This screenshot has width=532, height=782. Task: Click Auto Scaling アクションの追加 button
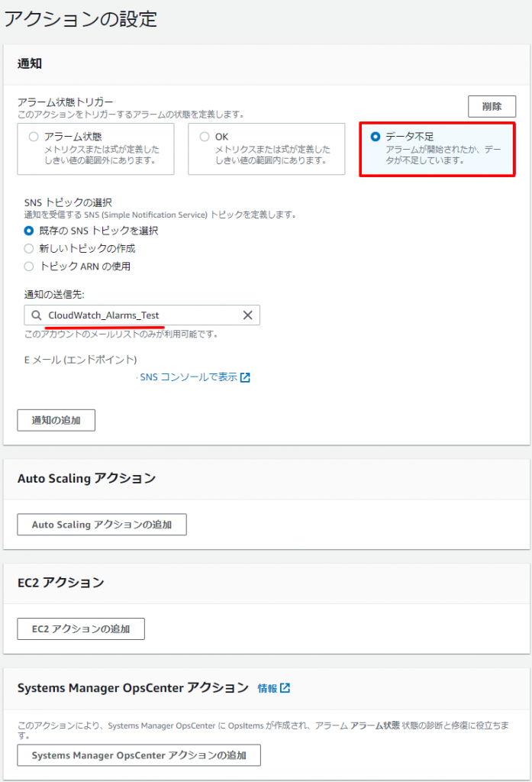point(102,525)
